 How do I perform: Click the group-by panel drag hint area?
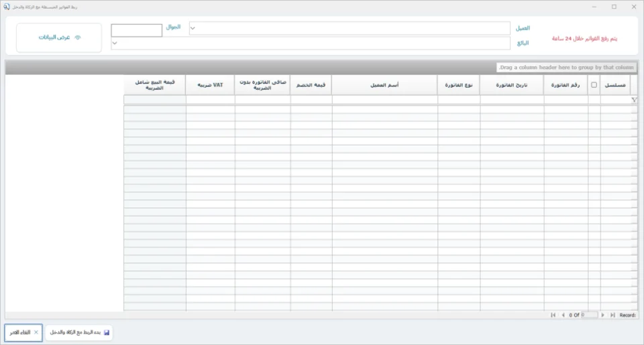pyautogui.click(x=566, y=67)
